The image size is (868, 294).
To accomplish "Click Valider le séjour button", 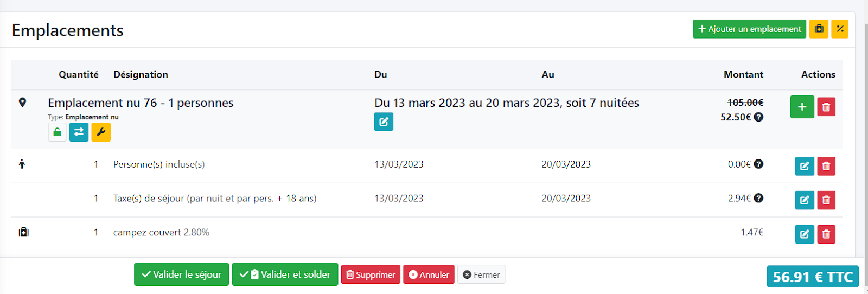I will tap(181, 274).
